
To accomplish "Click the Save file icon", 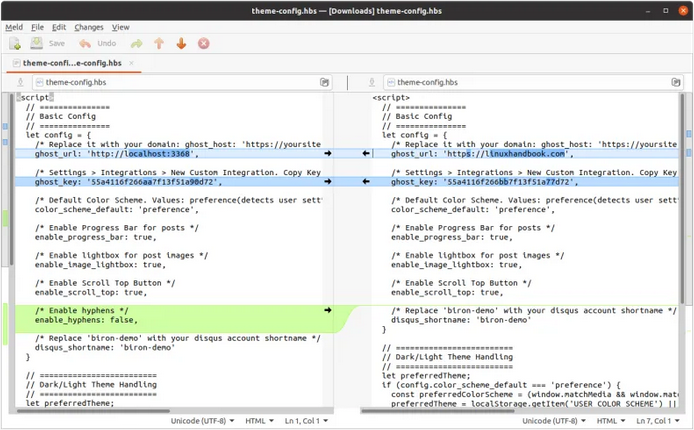I will click(x=36, y=43).
